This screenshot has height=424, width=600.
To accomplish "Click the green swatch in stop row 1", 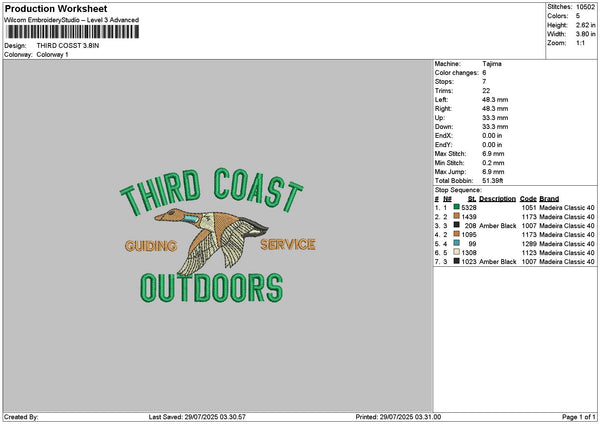I will 456,207.
